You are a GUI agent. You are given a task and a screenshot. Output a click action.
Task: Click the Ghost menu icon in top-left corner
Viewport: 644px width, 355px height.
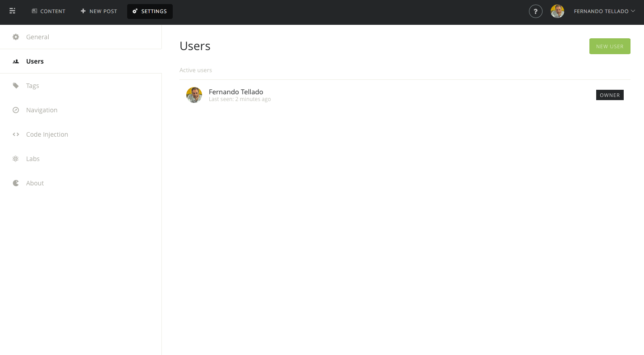coord(13,11)
